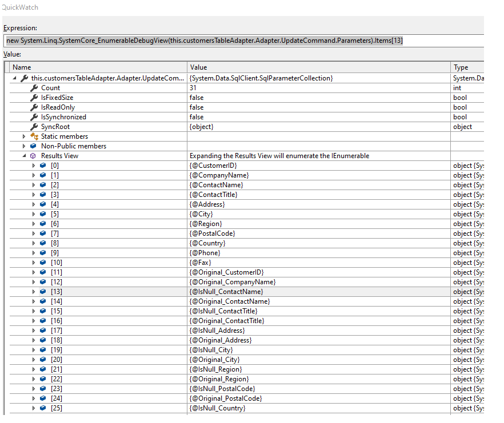Expand item [1] row arrow
The height and width of the screenshot is (423, 504).
coord(33,175)
